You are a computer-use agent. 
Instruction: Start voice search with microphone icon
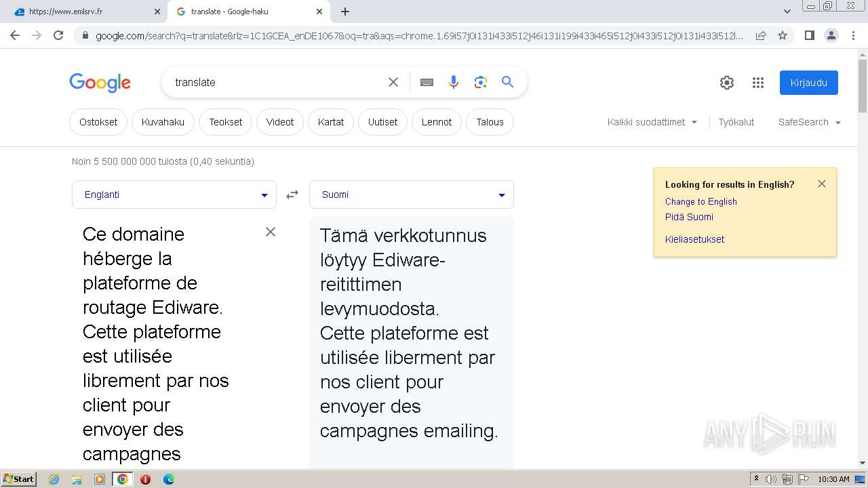pyautogui.click(x=454, y=82)
